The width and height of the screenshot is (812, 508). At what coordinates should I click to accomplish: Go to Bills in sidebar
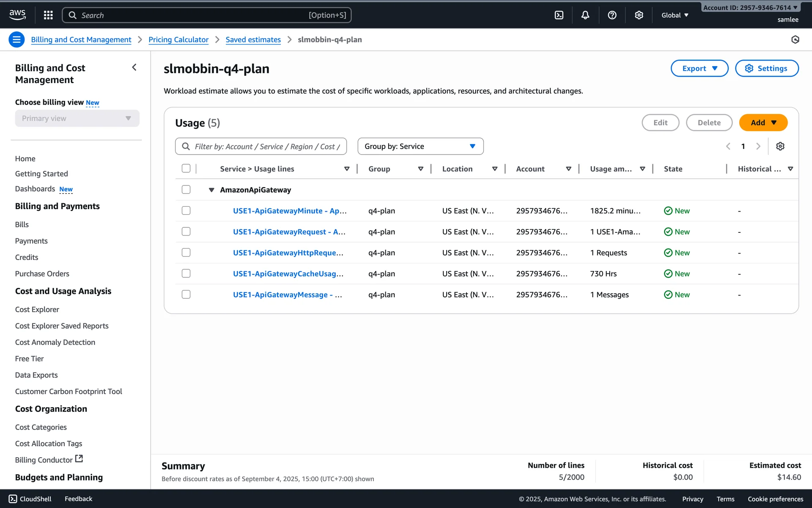tap(22, 224)
